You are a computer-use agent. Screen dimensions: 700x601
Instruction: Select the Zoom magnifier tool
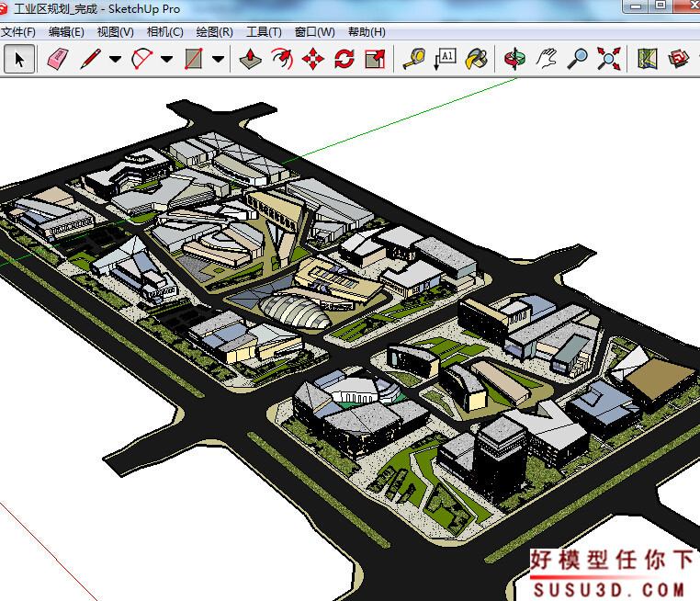(x=577, y=59)
